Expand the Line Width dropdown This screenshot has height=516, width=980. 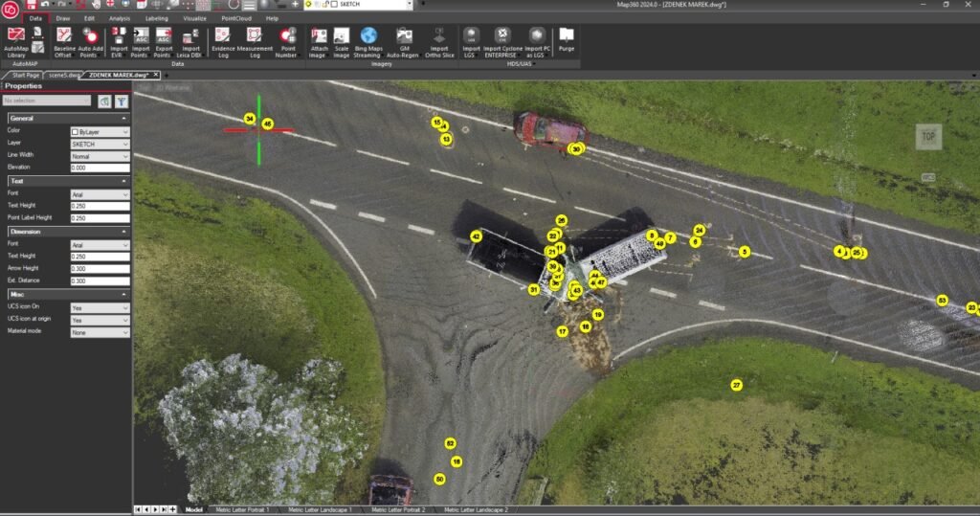point(99,156)
